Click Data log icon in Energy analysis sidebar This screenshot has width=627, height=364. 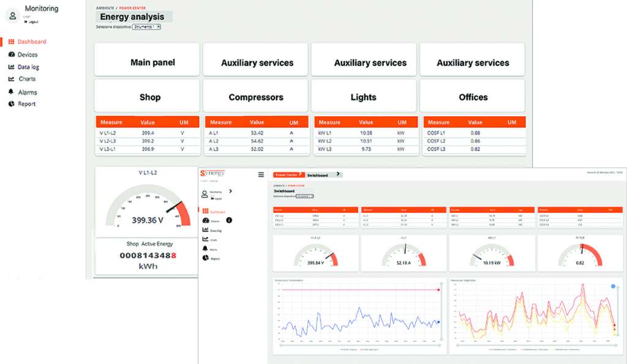[11, 67]
